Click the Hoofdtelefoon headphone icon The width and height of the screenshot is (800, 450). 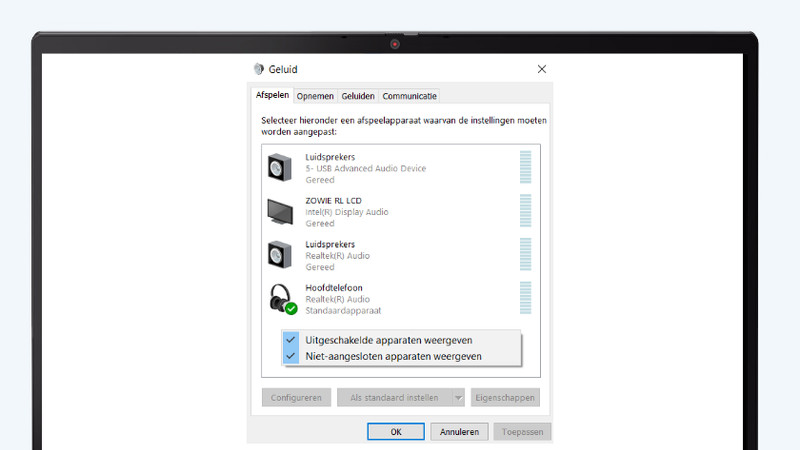[281, 299]
